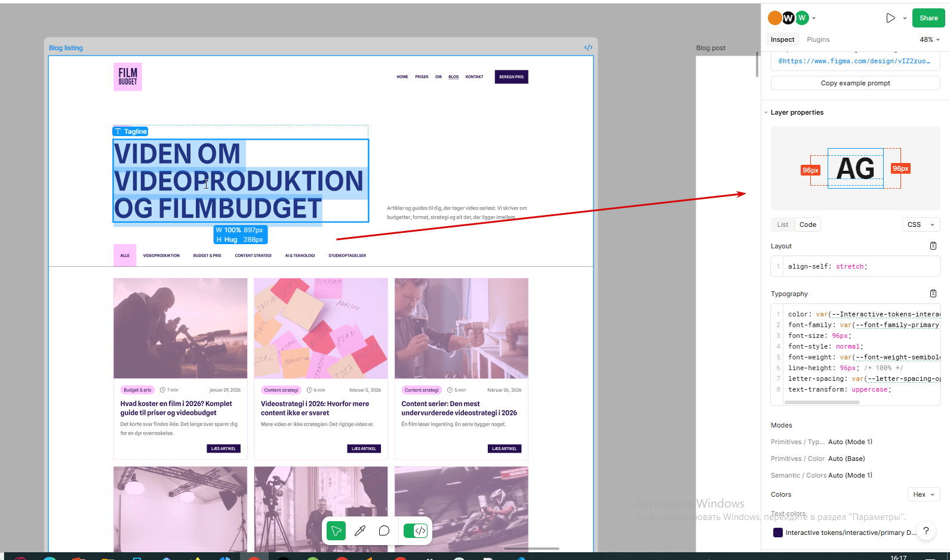Click Share button
The width and height of the screenshot is (950, 560).
coord(929,18)
